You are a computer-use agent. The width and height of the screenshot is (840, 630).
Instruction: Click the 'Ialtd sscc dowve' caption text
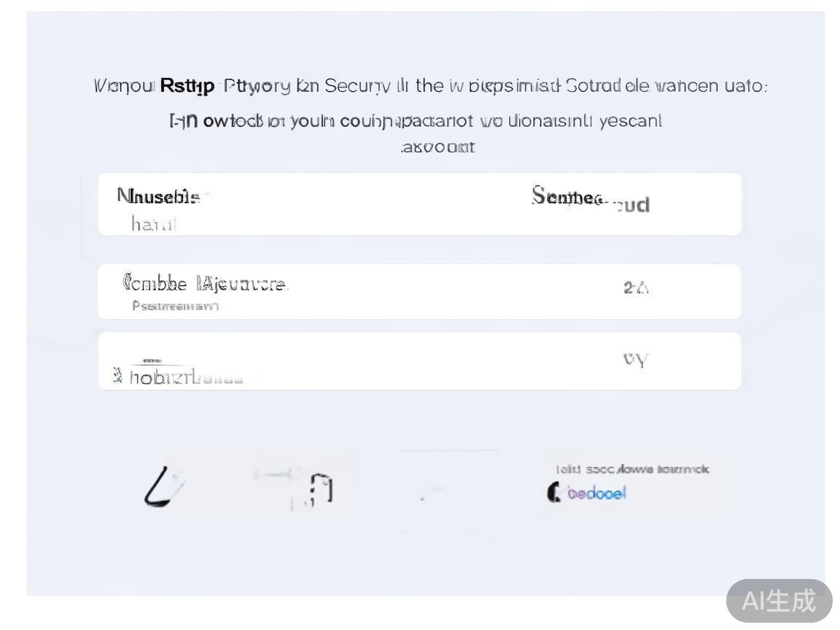[x=631, y=470]
